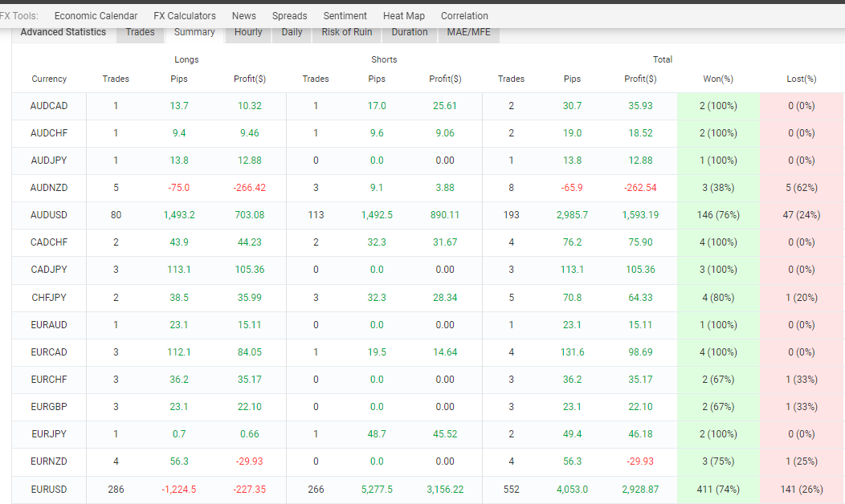Click the Total group header
Image resolution: width=845 pixels, height=504 pixels.
663,59
